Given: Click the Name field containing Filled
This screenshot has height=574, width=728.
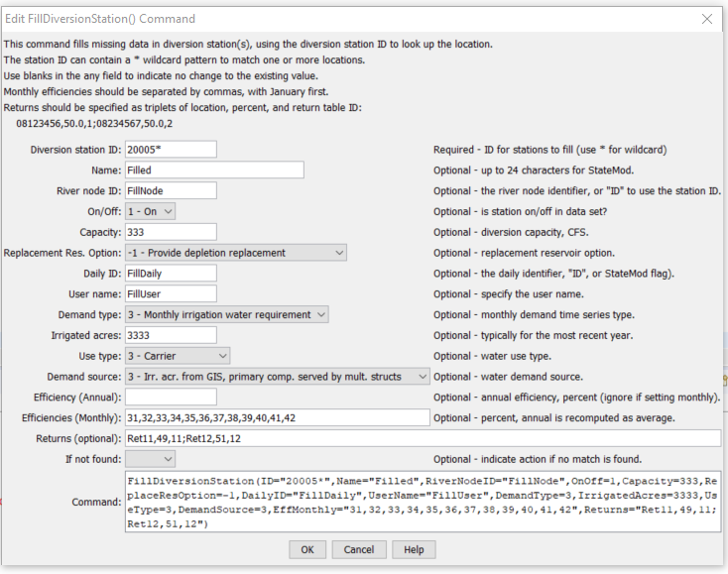Looking at the screenshot, I should (x=214, y=171).
